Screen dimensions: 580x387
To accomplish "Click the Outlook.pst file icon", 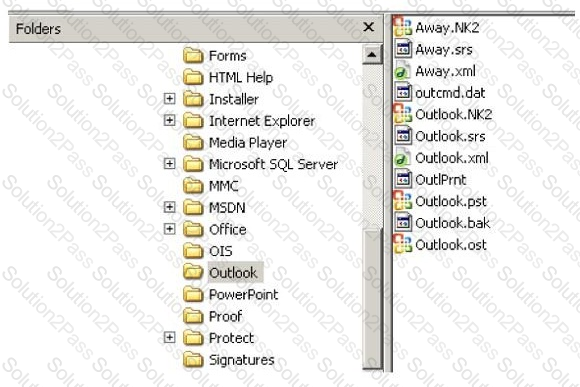I will coord(402,201).
